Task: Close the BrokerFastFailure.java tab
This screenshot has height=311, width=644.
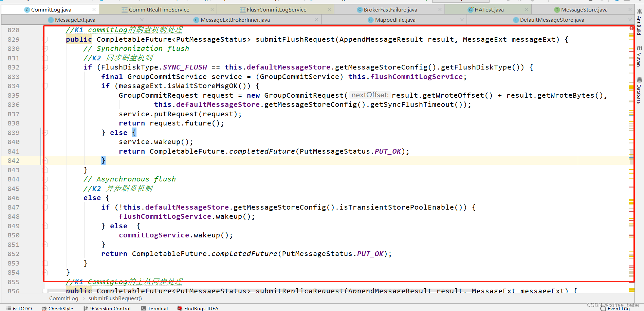Action: [x=440, y=9]
